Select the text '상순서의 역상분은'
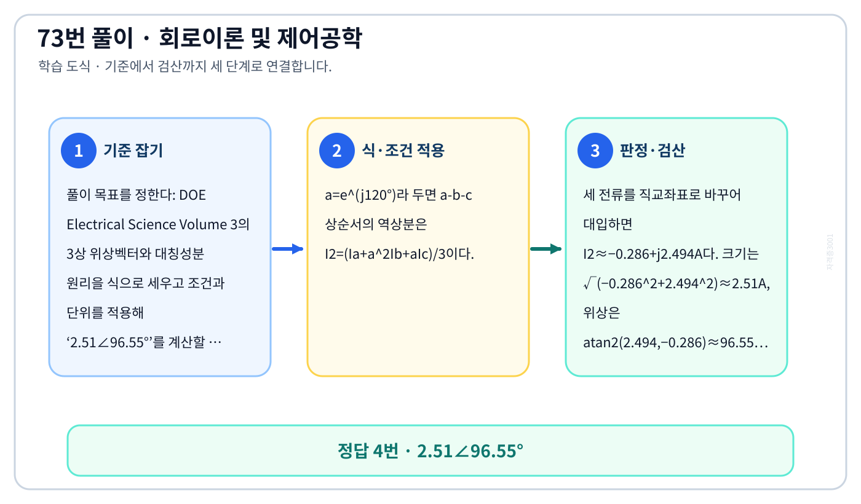This screenshot has height=504, width=861. (x=376, y=224)
